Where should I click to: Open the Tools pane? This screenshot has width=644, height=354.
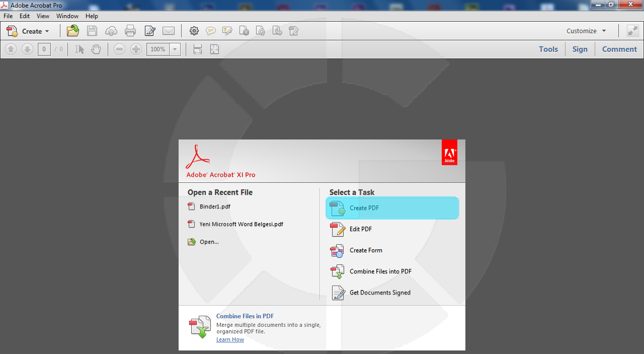point(548,49)
